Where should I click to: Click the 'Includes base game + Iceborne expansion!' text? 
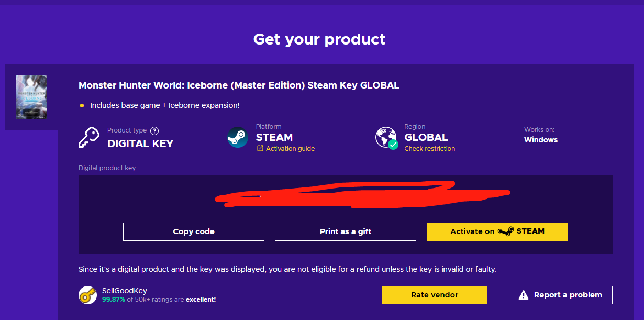click(164, 105)
